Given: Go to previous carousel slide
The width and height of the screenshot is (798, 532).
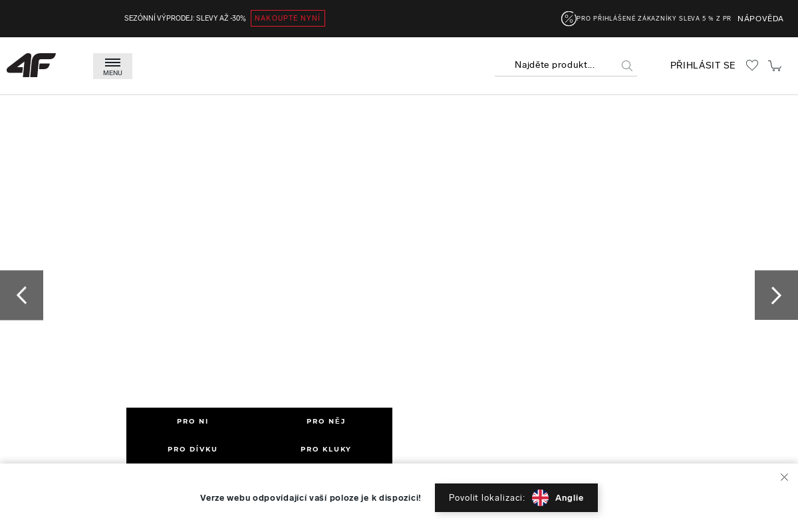Looking at the screenshot, I should 21,295.
